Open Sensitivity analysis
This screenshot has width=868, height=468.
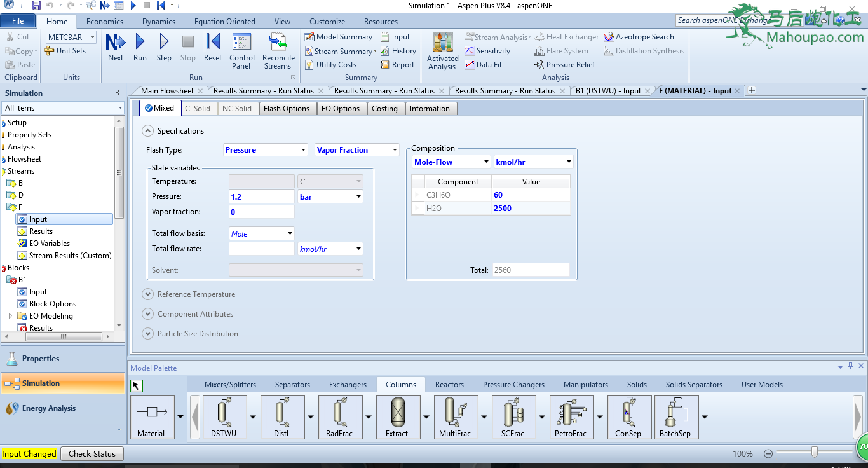coord(487,51)
